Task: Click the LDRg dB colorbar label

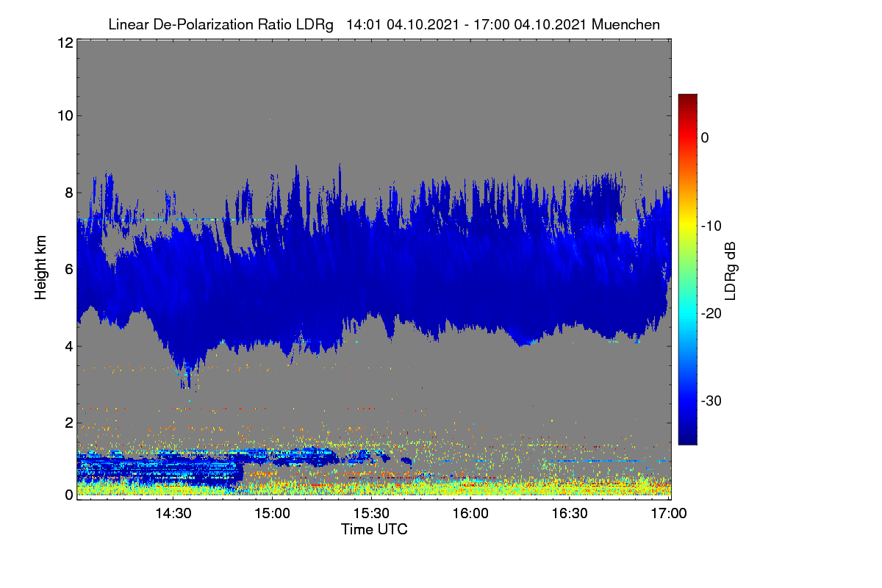Action: pos(731,269)
